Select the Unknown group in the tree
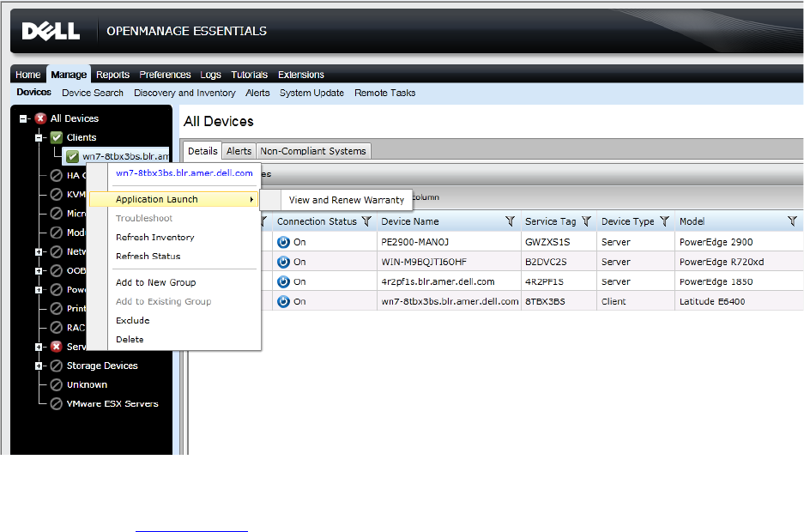 87,384
